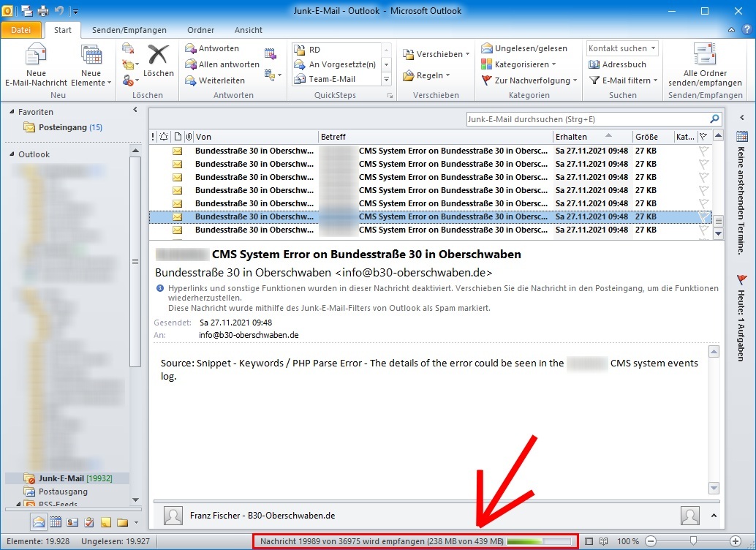
Task: Adjust the zoom slider handle
Action: (693, 540)
